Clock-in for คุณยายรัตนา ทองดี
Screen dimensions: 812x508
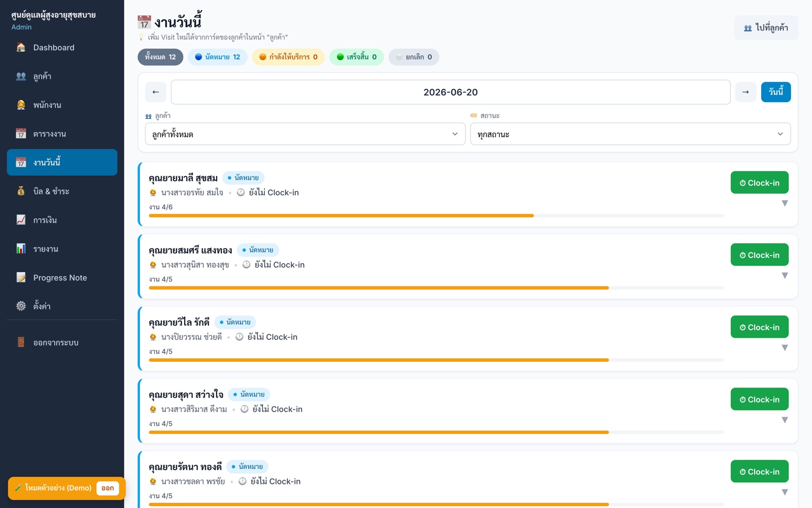[759, 471]
